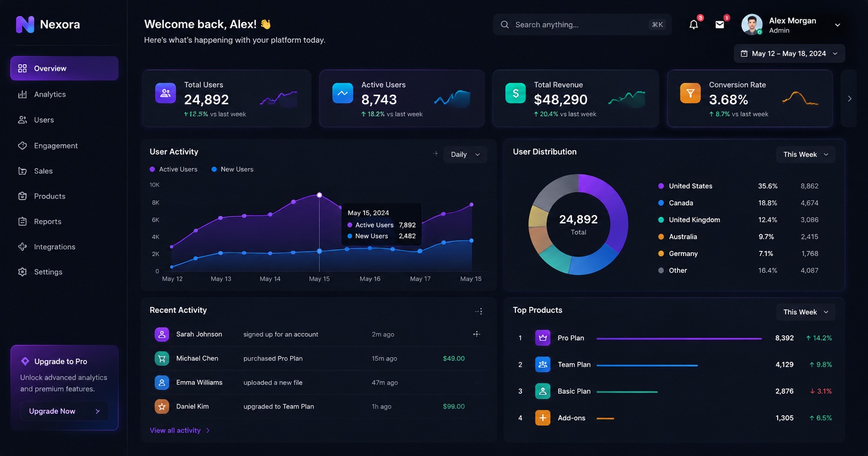Click the Nexora logo icon

coord(25,24)
